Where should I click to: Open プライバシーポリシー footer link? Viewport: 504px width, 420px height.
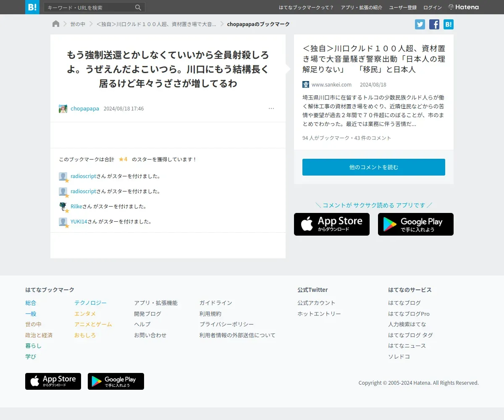[226, 324]
